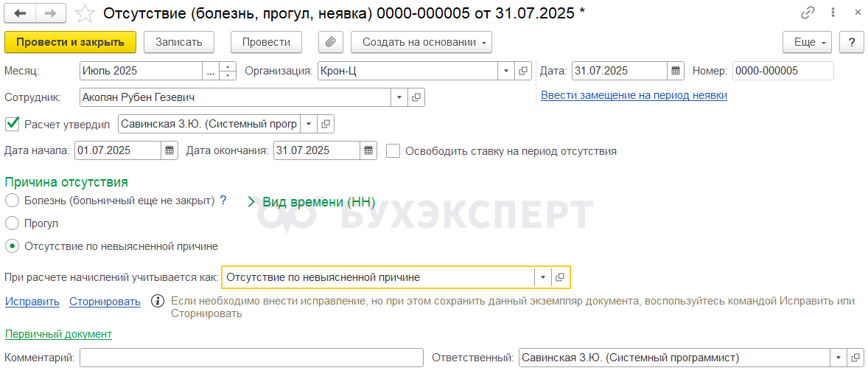868x379 pixels.
Task: Open the Организация record via open icon
Action: 522,71
